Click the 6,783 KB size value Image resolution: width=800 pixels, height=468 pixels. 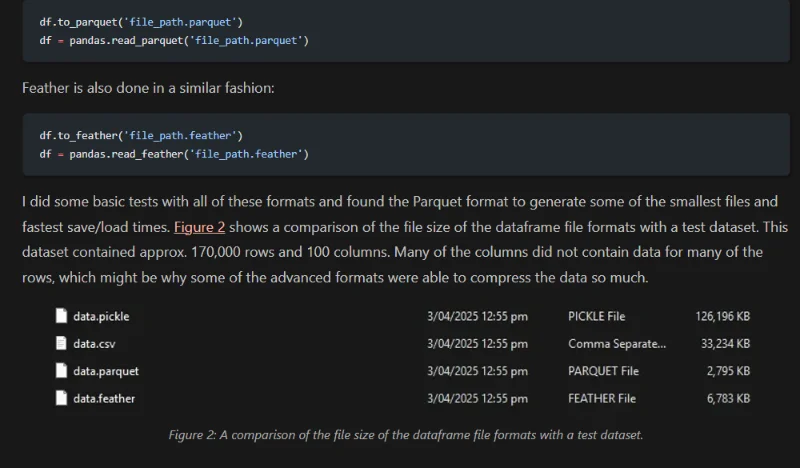pos(729,398)
